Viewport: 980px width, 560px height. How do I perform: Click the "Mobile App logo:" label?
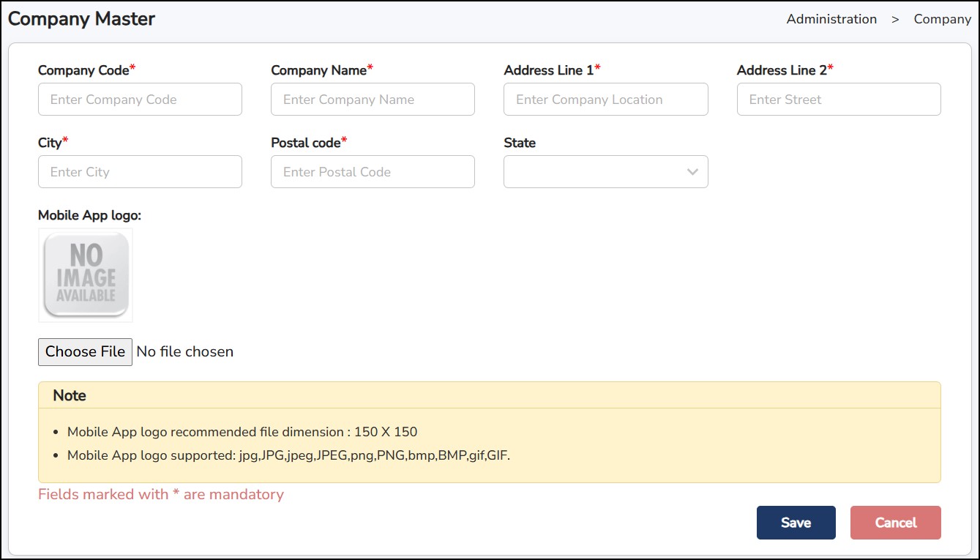pos(89,215)
